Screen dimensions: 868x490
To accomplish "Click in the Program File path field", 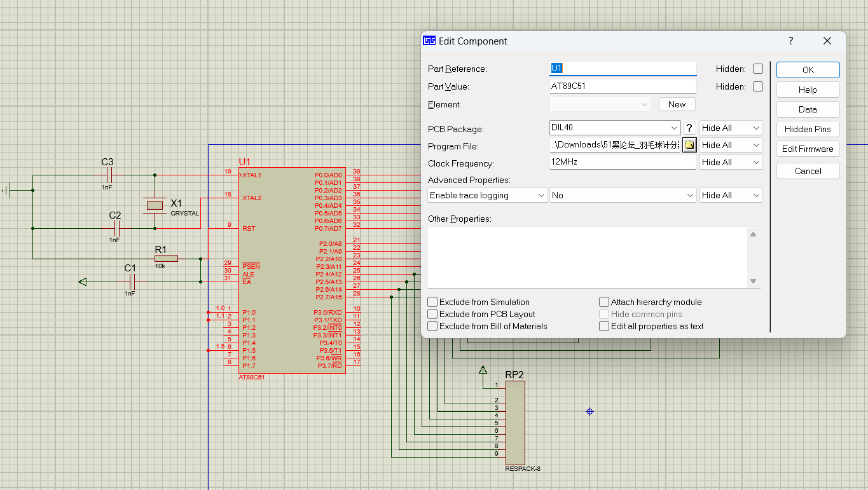I will coord(615,145).
